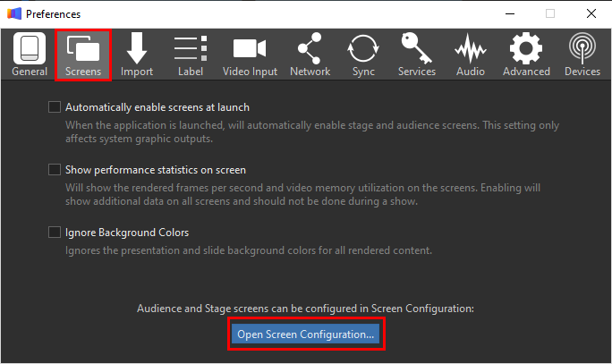Open the Import preferences section
This screenshot has width=612, height=364.
pos(137,55)
